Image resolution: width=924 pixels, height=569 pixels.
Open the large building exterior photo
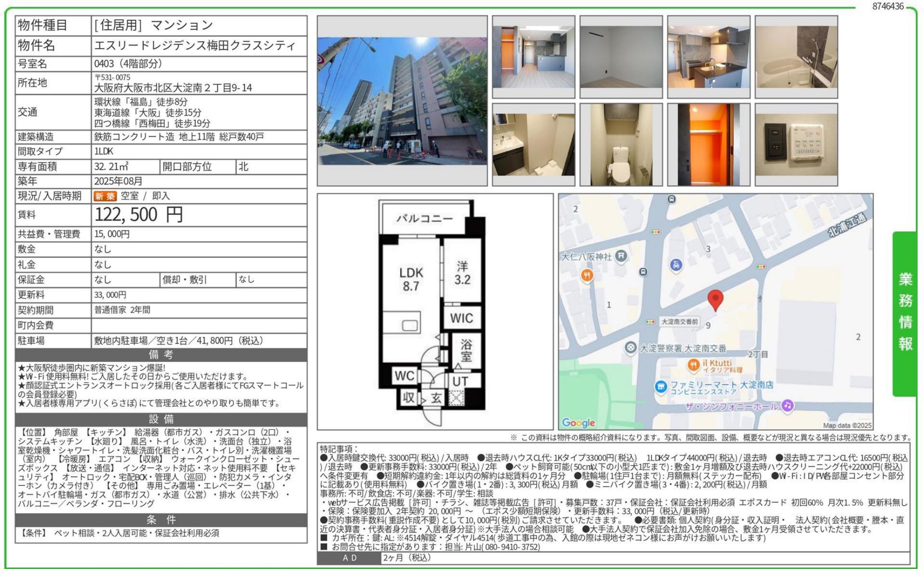tap(402, 101)
